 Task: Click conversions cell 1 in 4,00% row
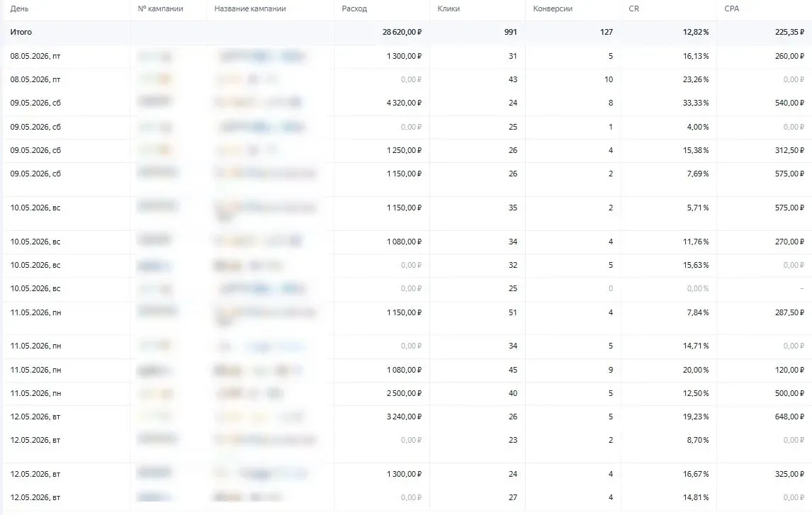click(611, 127)
